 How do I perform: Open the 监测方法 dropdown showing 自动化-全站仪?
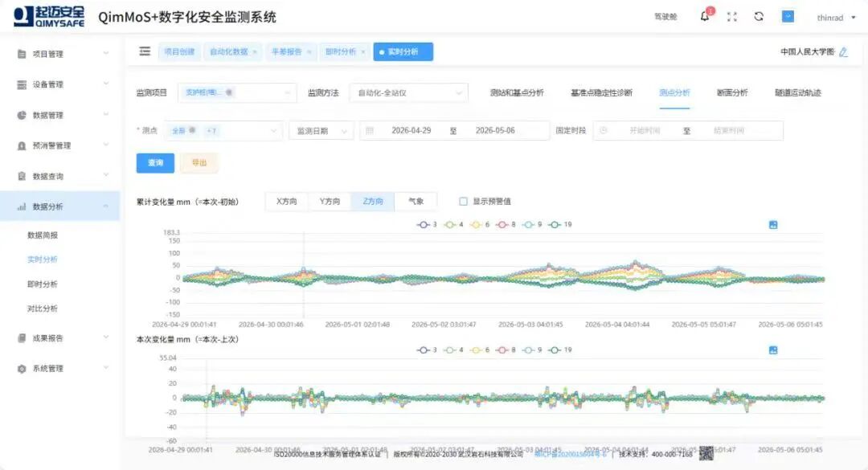click(x=408, y=92)
